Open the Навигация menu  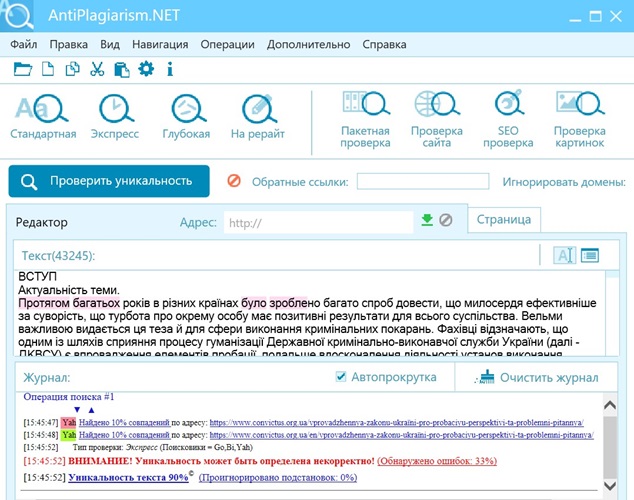[160, 44]
